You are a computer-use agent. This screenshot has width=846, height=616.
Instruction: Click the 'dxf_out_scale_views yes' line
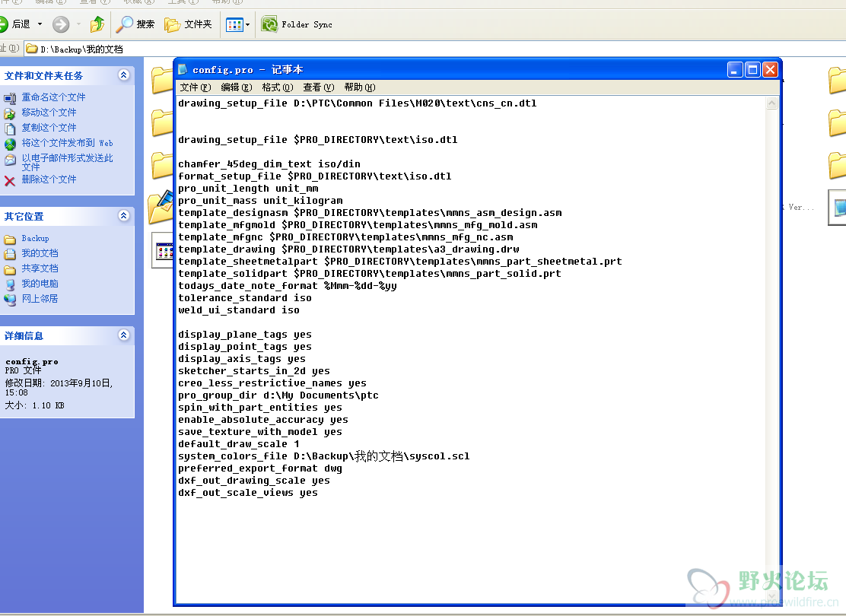248,493
